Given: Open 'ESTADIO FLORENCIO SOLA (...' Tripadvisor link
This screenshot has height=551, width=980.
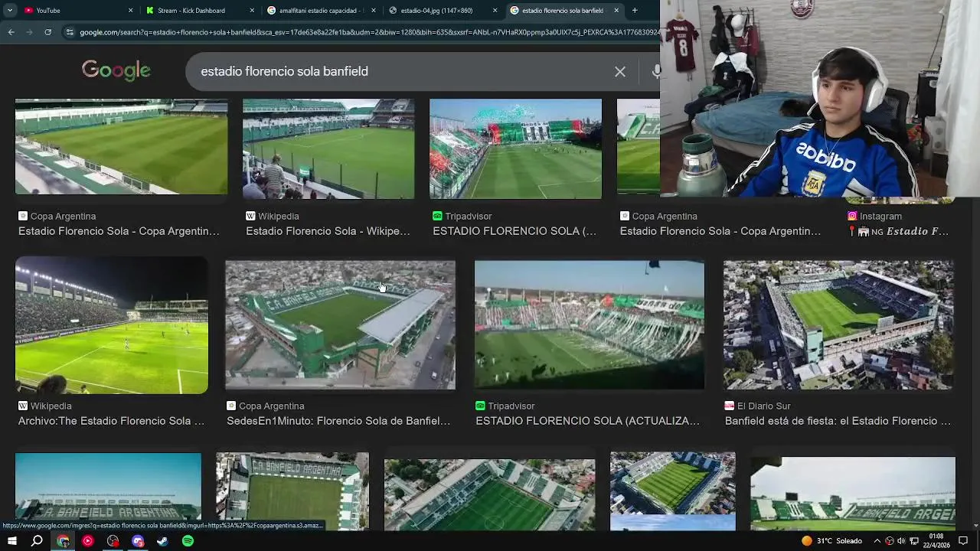Looking at the screenshot, I should point(514,231).
